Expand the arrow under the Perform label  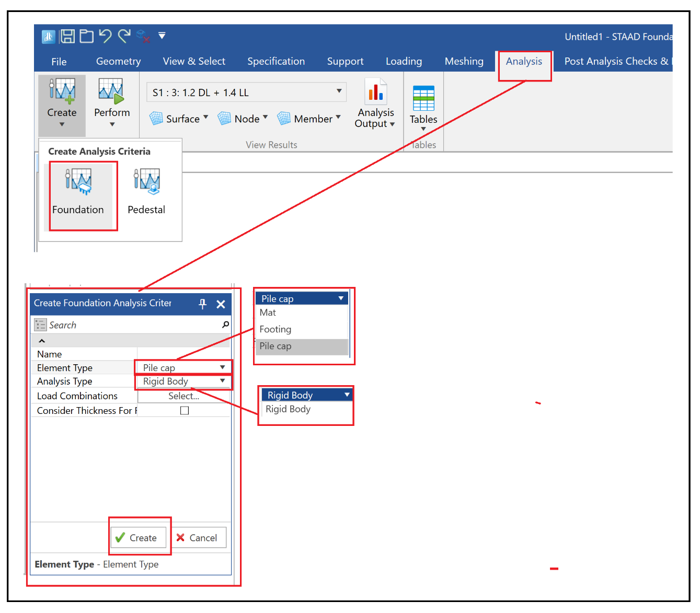click(x=112, y=124)
